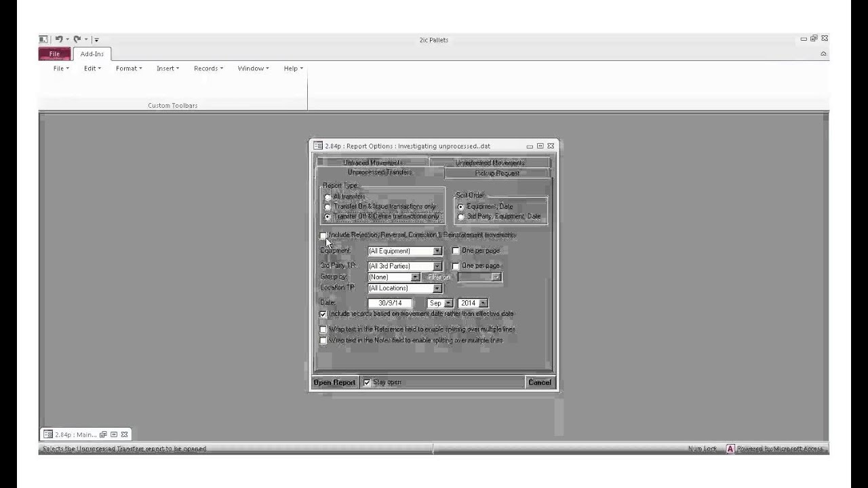Untick the Stay open checkbox
This screenshot has height=488, width=868.
tap(367, 382)
